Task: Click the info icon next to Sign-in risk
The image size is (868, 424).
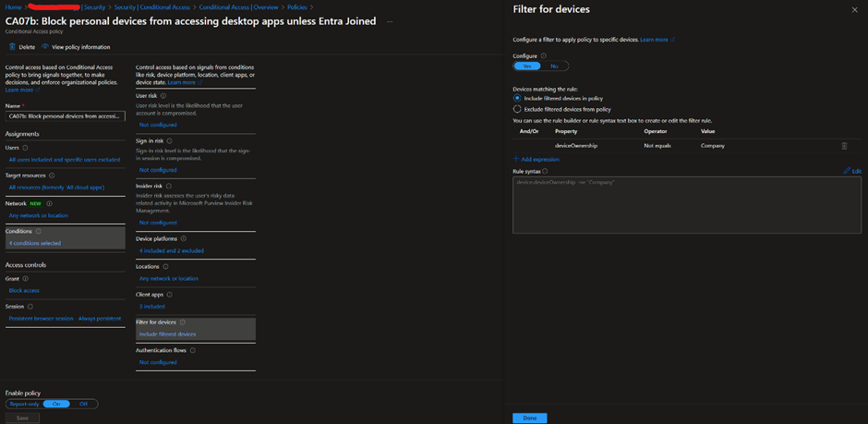Action: [169, 141]
